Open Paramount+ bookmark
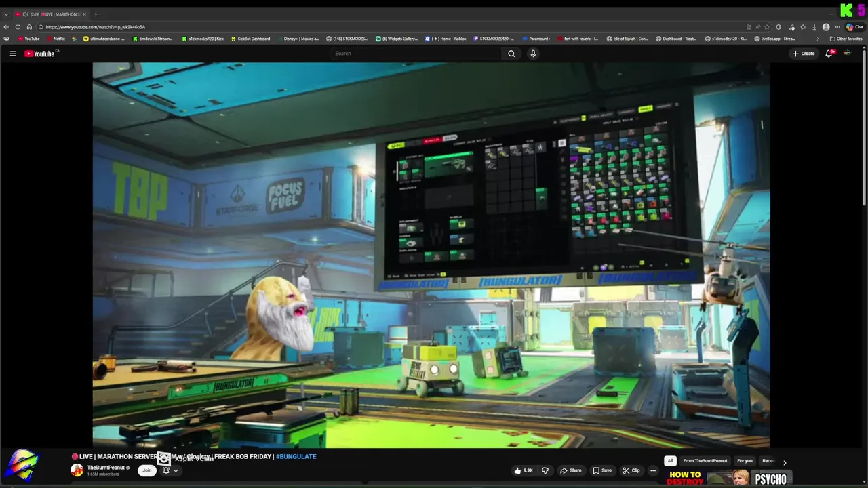 [x=536, y=39]
